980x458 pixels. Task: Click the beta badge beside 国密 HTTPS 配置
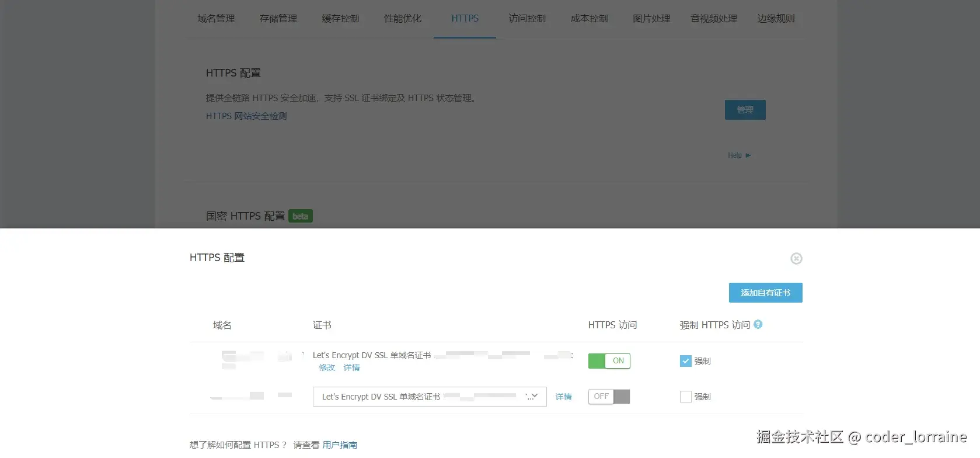tap(301, 216)
